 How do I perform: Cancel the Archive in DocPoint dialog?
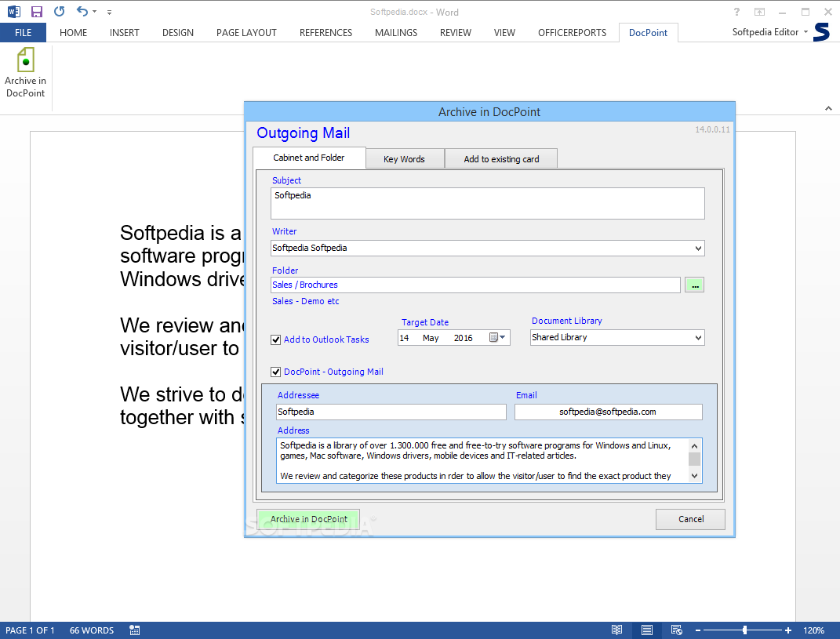point(690,519)
